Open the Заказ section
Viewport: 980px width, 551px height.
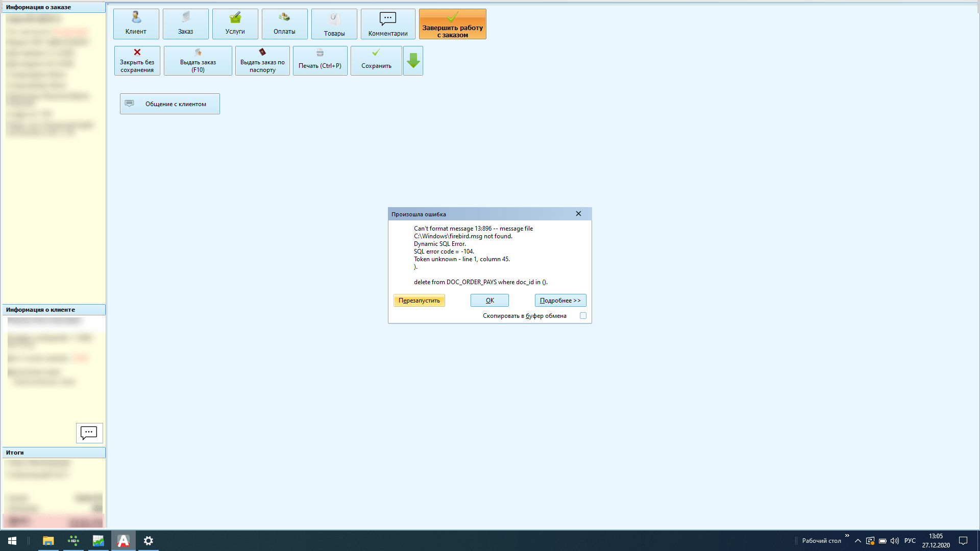pos(186,24)
